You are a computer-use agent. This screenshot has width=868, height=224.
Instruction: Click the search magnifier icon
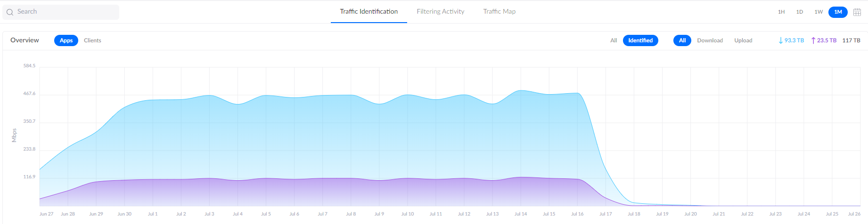tap(9, 12)
